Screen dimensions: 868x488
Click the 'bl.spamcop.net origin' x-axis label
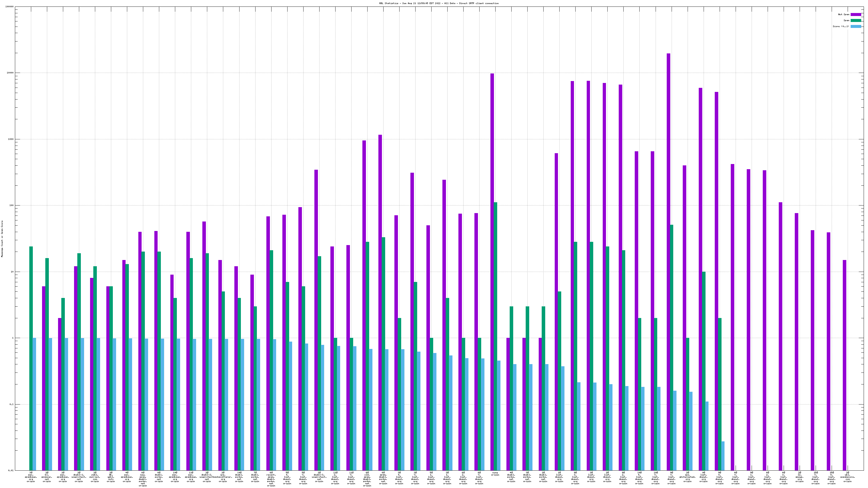coord(47,477)
